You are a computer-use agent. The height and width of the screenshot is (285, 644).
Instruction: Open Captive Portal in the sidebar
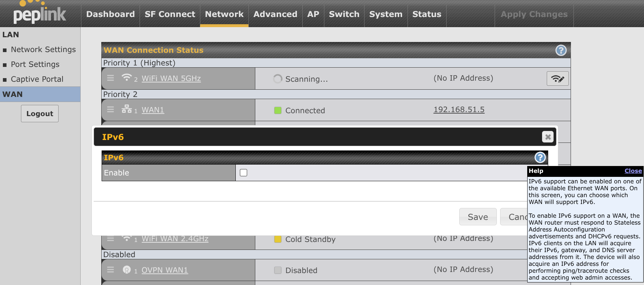tap(37, 79)
